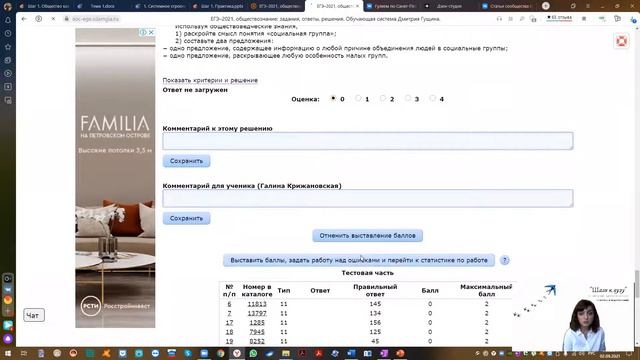Open OneNote purple icon on taskbar
This screenshot has height=360, width=640.
[x=384, y=353]
